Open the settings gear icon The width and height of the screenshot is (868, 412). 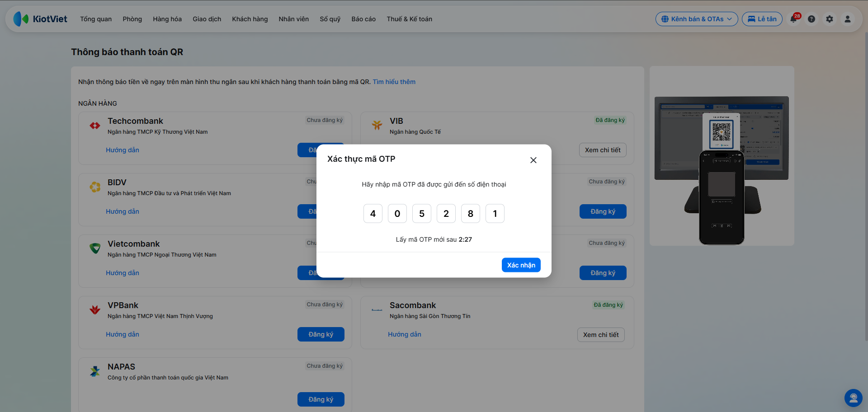coord(830,19)
